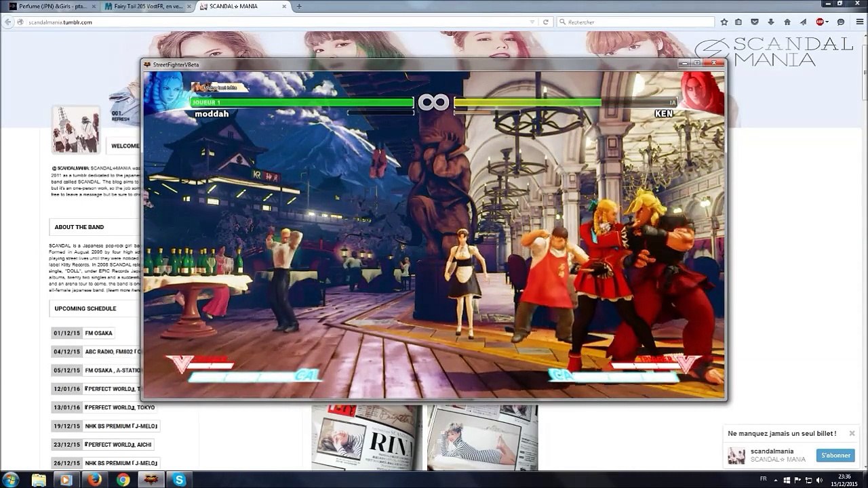Click the taskbar clock showing 23:36
The height and width of the screenshot is (488, 868).
(x=844, y=480)
